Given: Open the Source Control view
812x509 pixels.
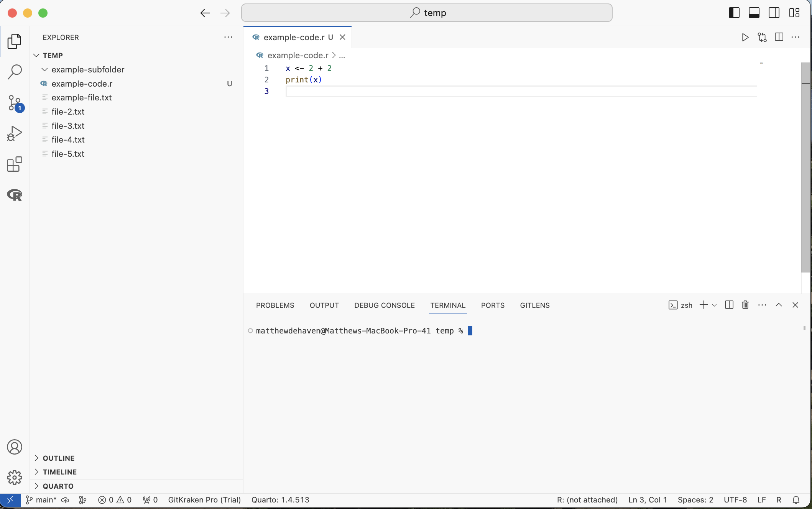Looking at the screenshot, I should pos(15,103).
